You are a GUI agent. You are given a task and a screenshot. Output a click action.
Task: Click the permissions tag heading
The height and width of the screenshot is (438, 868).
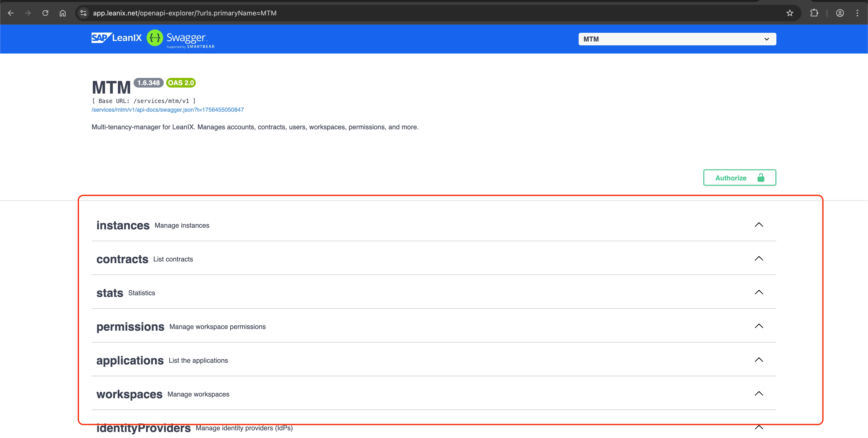130,327
